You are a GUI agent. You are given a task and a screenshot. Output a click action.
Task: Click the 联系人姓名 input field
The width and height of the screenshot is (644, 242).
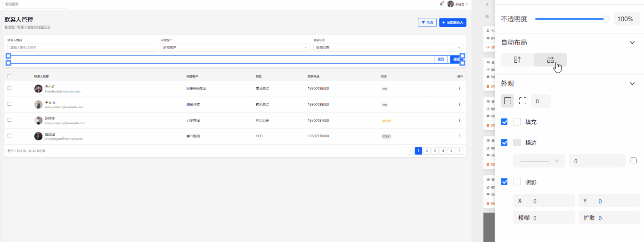pyautogui.click(x=82, y=48)
